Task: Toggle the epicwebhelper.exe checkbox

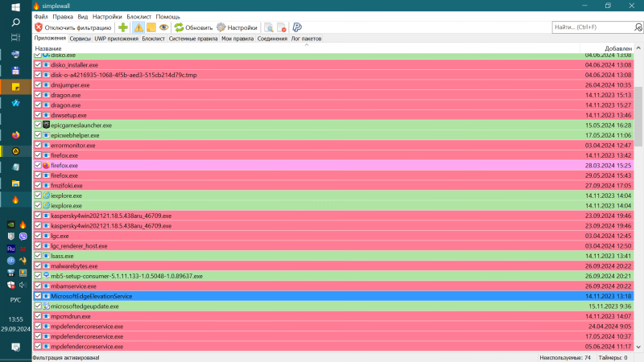Action: (38, 135)
